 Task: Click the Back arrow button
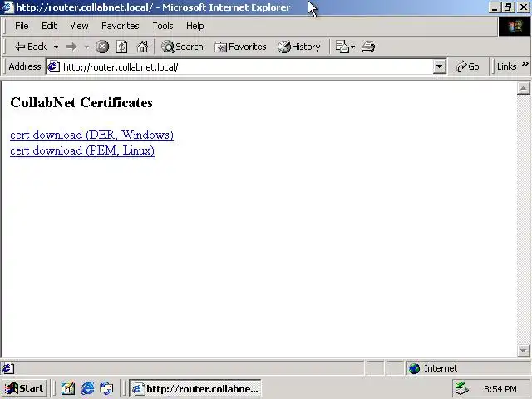coord(30,47)
